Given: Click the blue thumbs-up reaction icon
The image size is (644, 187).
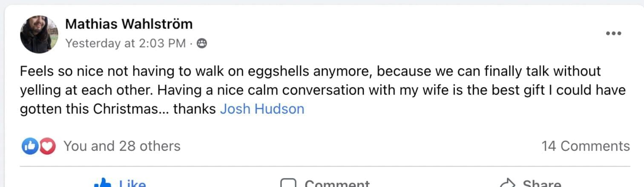Looking at the screenshot, I should point(29,146).
